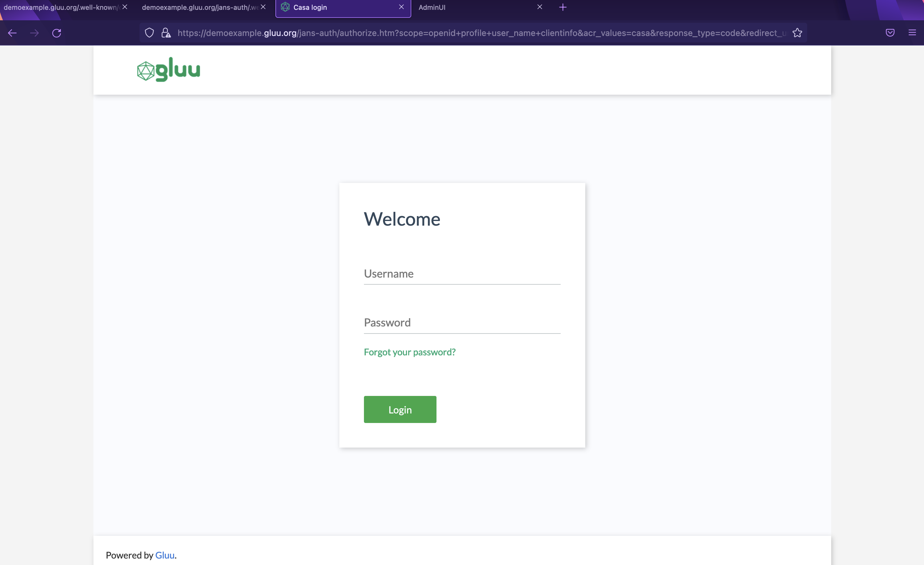Click the green Login button
Viewport: 924px width, 565px height.
coord(400,409)
